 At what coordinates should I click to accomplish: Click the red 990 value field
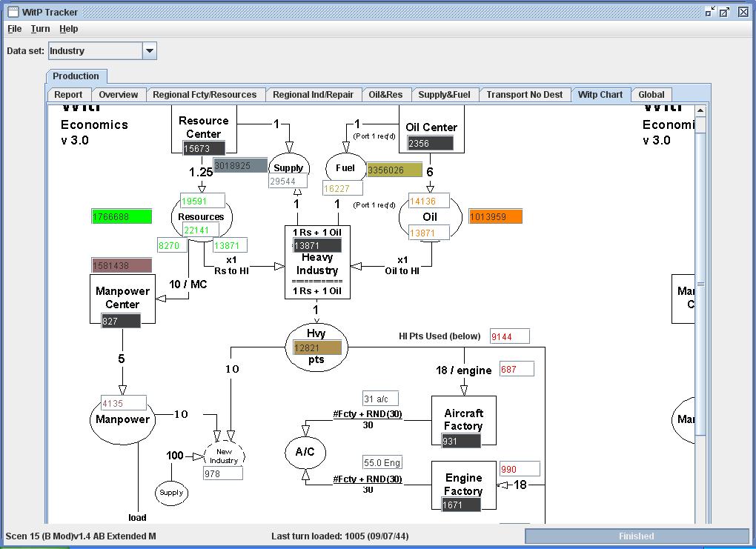[520, 469]
